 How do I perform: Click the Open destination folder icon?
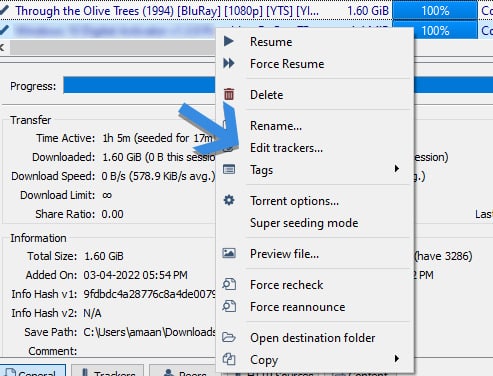229,337
